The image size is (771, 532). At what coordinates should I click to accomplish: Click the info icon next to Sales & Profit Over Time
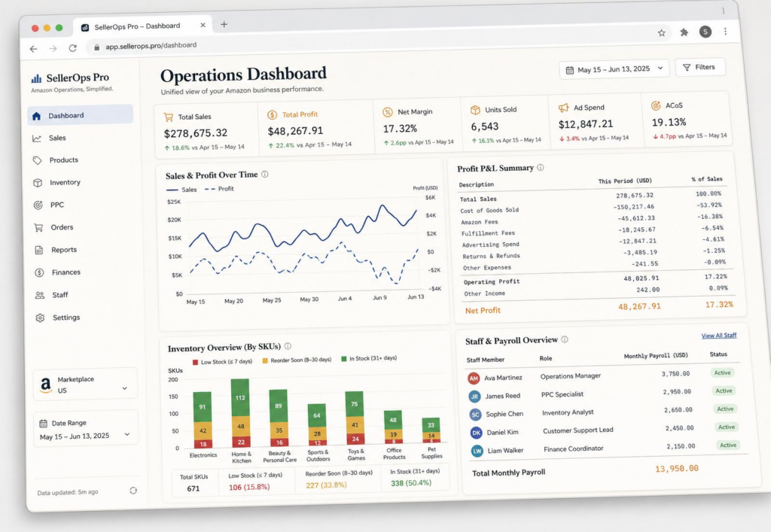click(264, 175)
